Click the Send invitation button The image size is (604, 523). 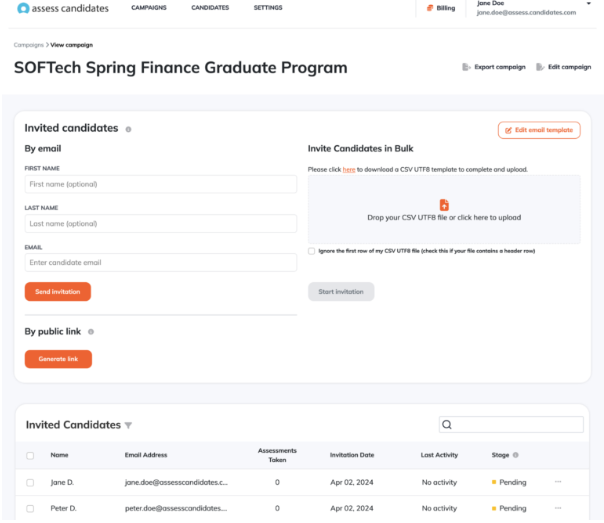(58, 292)
